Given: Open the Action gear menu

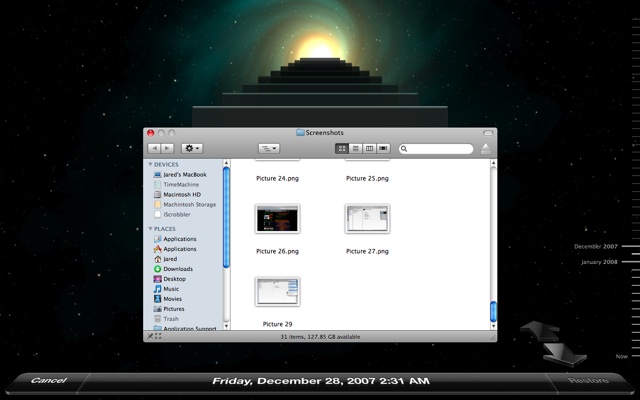Looking at the screenshot, I should (192, 149).
